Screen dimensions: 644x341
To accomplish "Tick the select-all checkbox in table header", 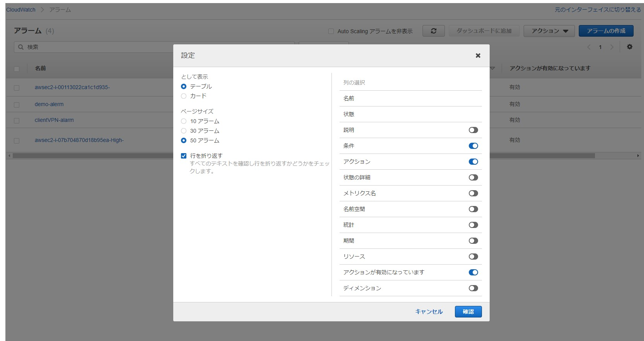I will pos(17,69).
